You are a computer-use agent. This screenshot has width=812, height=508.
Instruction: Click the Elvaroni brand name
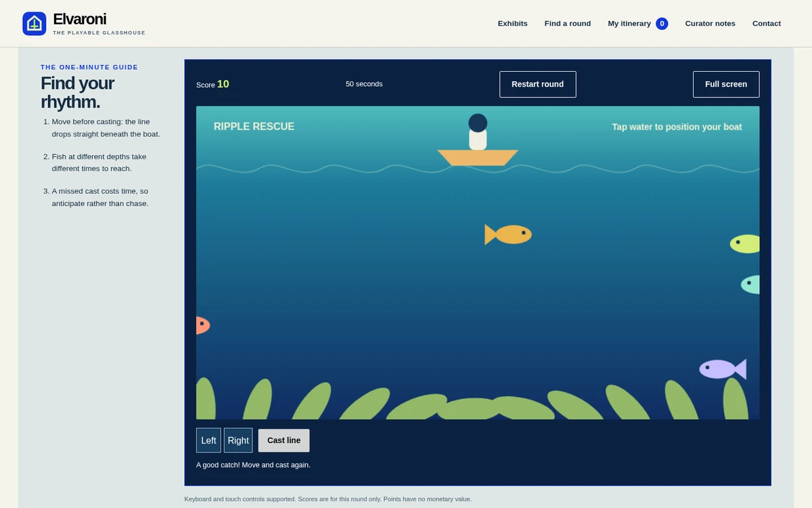(80, 20)
